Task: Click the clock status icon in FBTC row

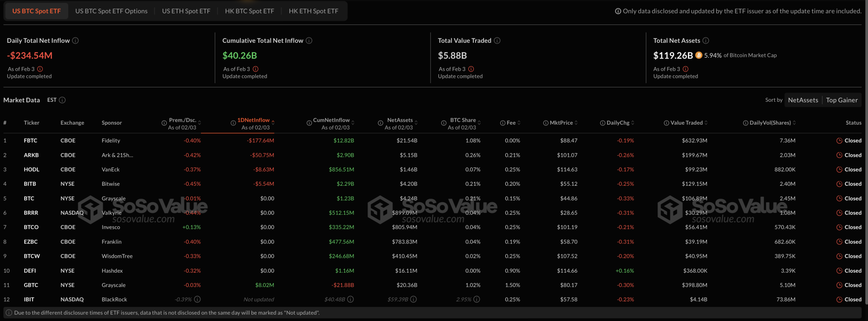Action: coord(839,141)
